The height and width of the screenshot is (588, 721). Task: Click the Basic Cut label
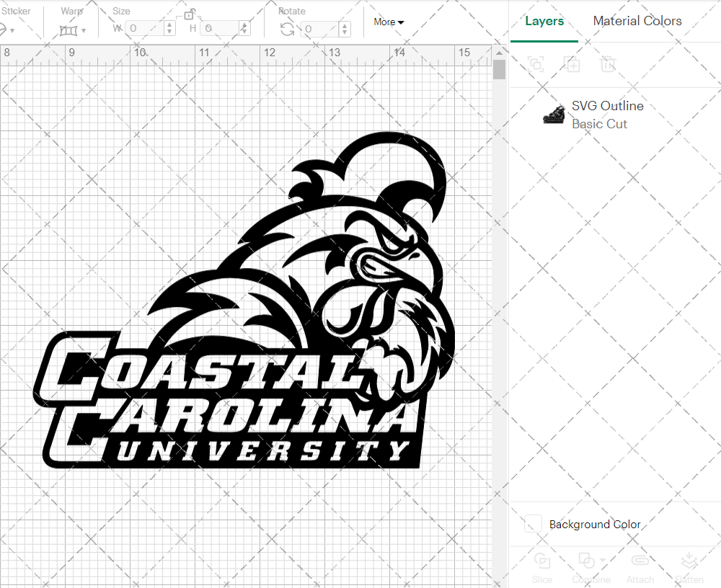point(599,124)
